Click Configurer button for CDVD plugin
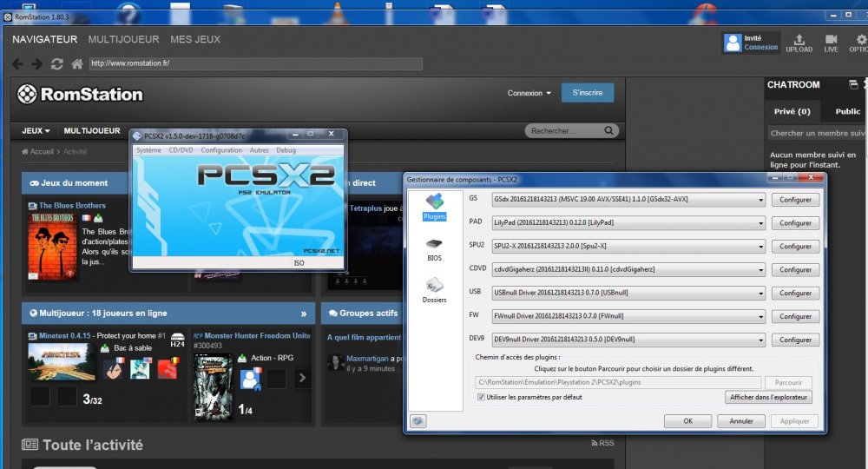Image resolution: width=868 pixels, height=469 pixels. tap(794, 270)
